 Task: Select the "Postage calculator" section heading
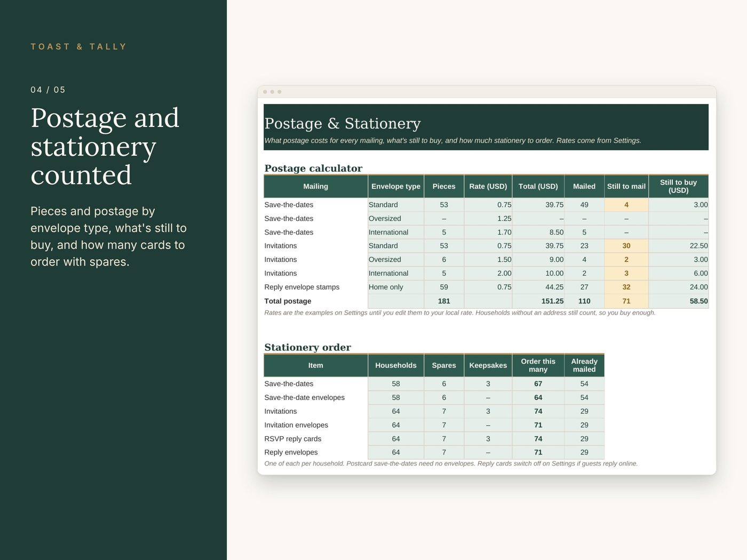313,168
